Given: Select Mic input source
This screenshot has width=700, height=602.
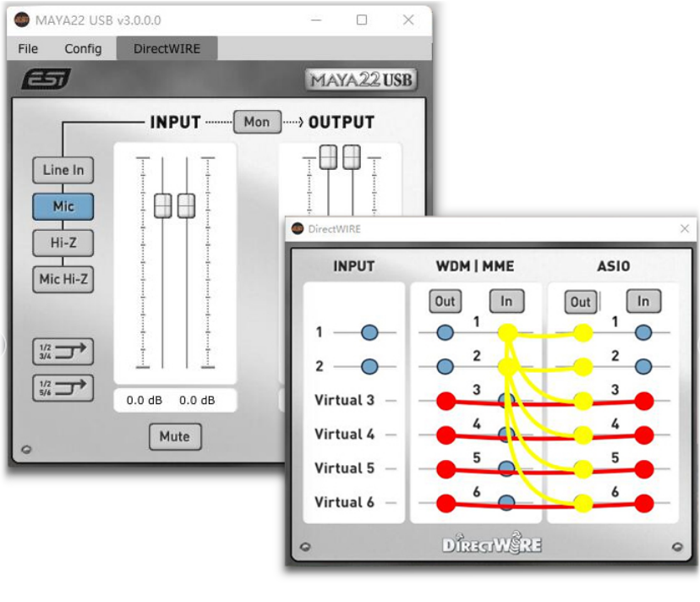Looking at the screenshot, I should point(63,206).
